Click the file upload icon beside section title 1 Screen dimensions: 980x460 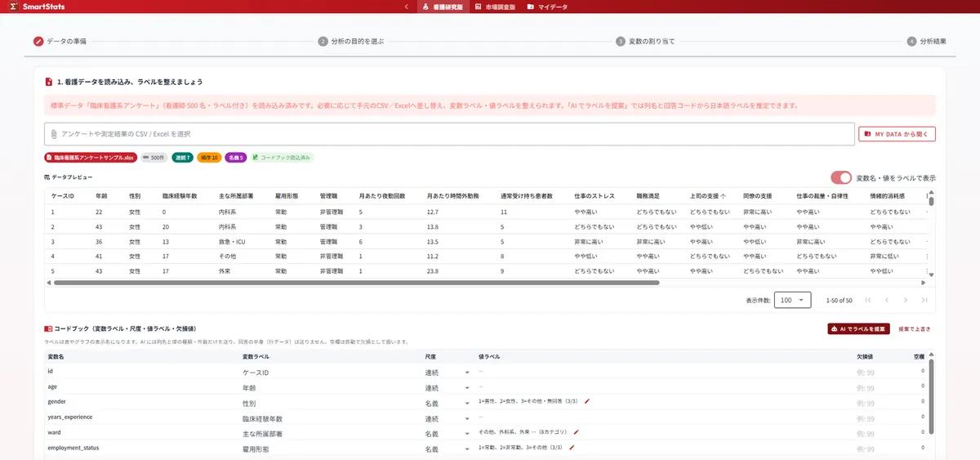(x=49, y=82)
